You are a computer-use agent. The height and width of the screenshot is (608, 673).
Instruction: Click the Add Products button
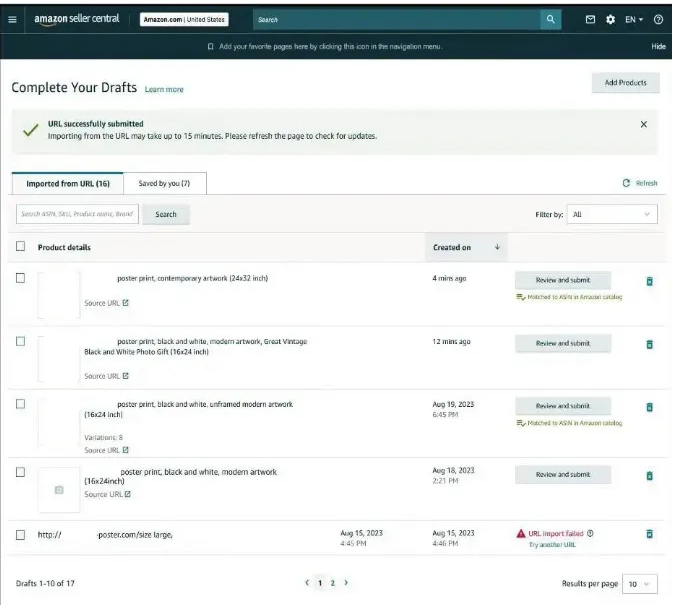[625, 82]
